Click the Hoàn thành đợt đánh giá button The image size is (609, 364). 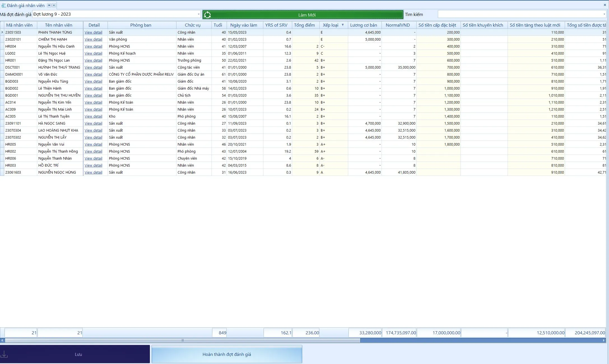[x=227, y=354]
